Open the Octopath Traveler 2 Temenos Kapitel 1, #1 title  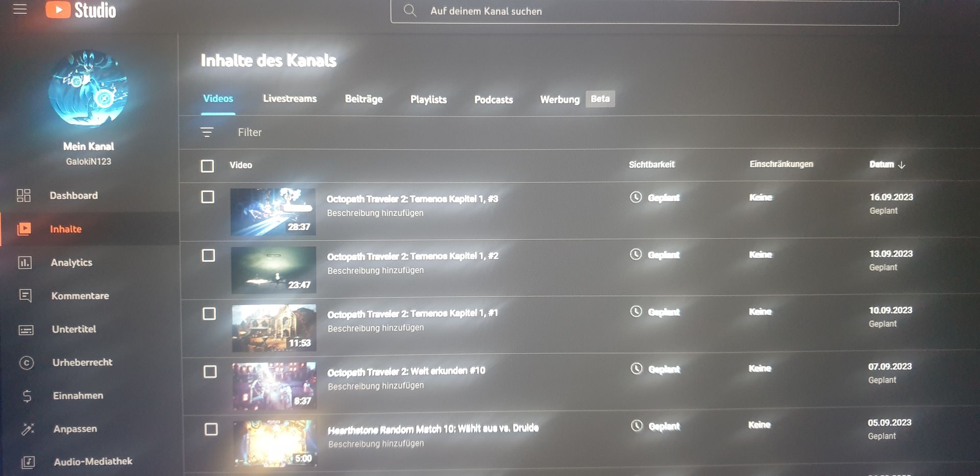[x=412, y=314]
